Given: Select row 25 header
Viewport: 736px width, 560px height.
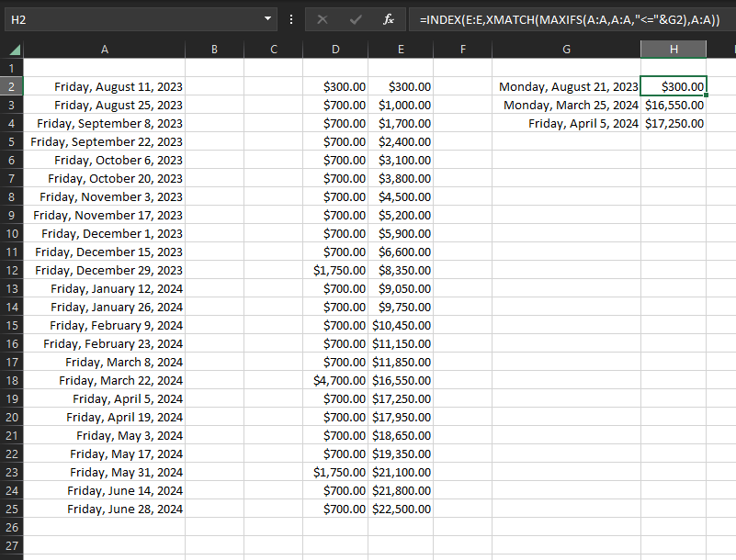Looking at the screenshot, I should point(12,510).
